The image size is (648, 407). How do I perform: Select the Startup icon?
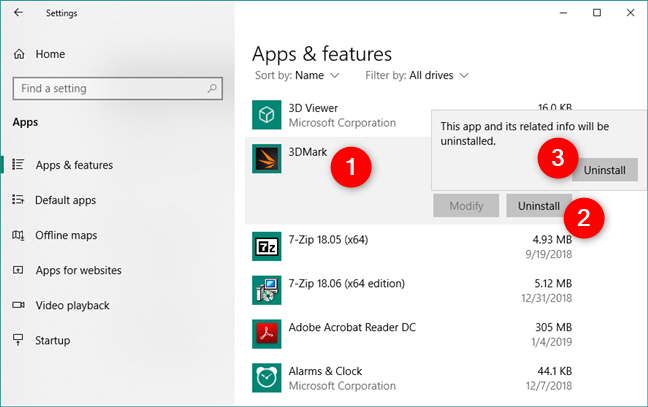tap(18, 340)
